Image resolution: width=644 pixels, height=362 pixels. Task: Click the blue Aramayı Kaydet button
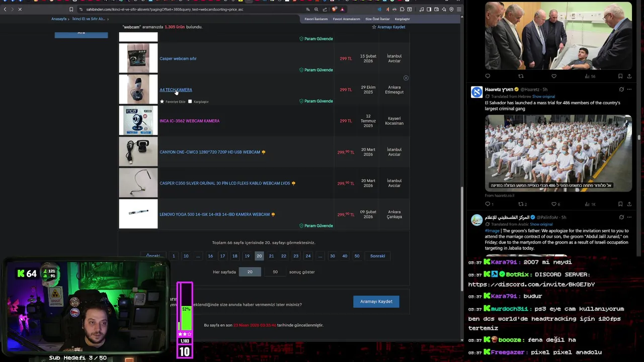click(376, 301)
